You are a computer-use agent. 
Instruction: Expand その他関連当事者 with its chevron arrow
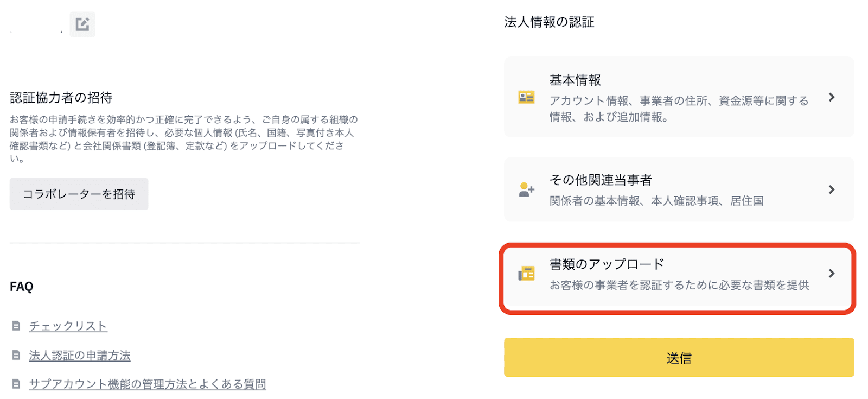[831, 189]
